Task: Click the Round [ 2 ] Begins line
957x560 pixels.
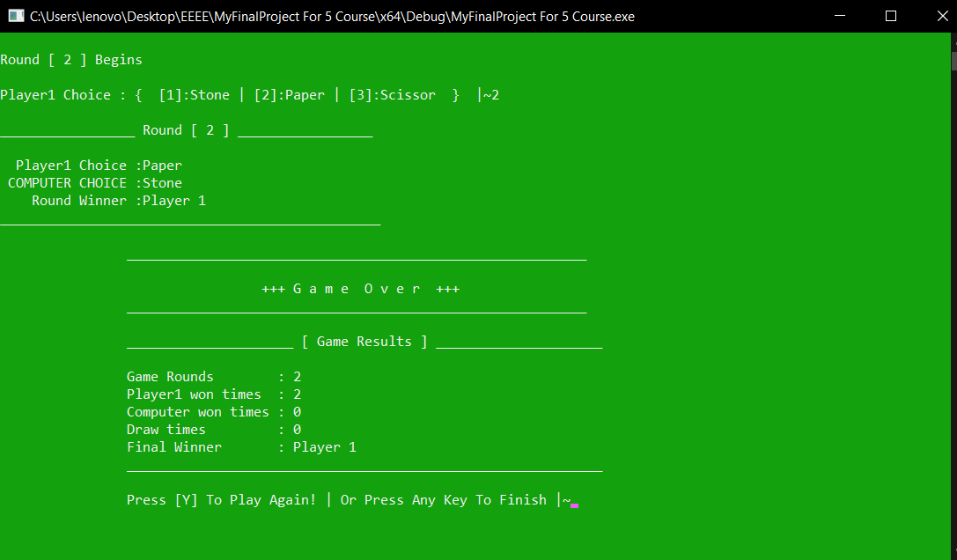Action: click(x=69, y=59)
